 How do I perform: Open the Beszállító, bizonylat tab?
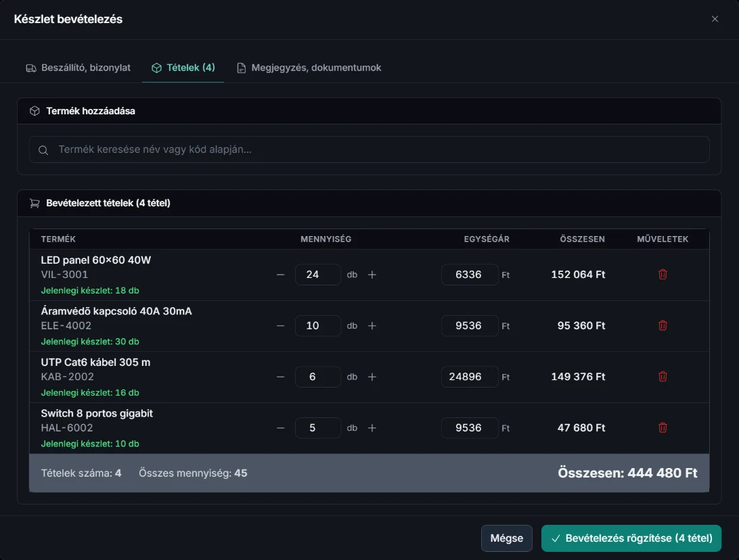tap(78, 68)
